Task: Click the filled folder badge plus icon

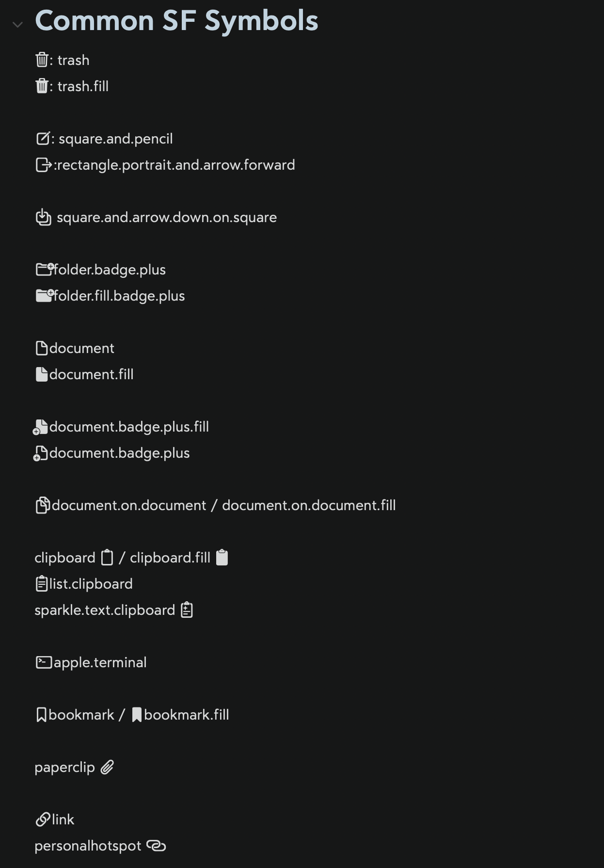Action: pyautogui.click(x=45, y=295)
